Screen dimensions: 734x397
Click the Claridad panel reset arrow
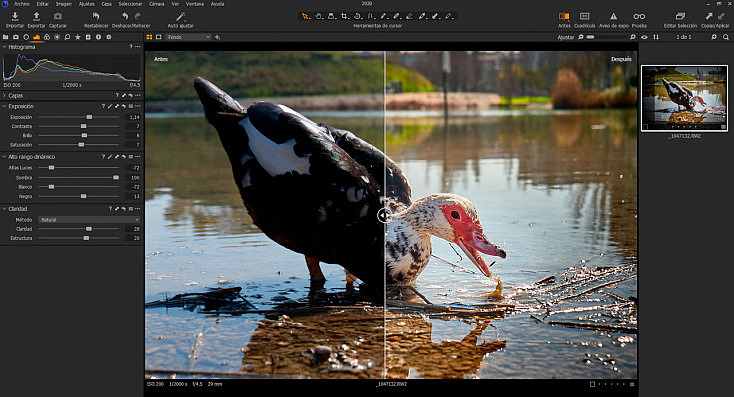coord(124,209)
